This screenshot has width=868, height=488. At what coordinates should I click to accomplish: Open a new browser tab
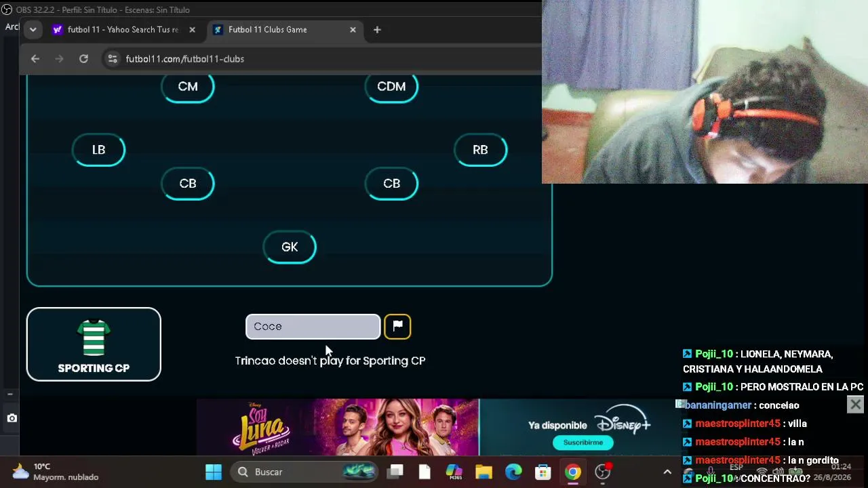(377, 30)
